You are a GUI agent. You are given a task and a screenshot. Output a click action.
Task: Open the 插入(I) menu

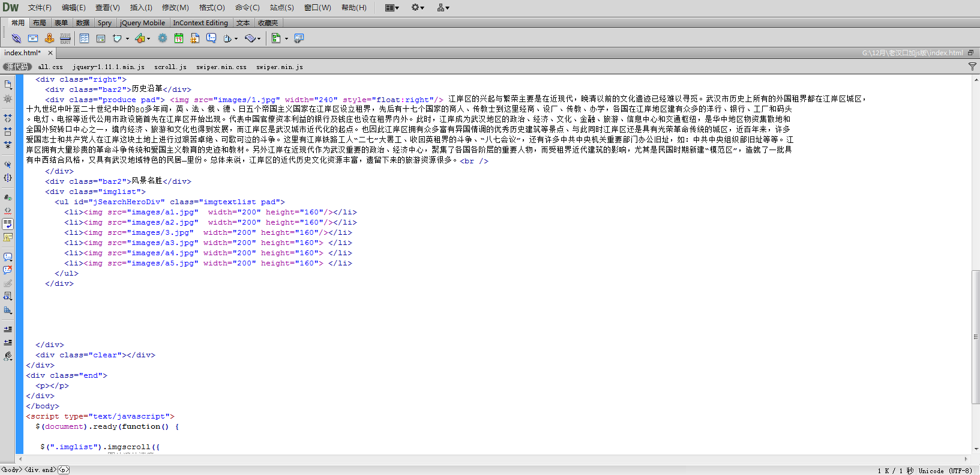coord(141,8)
